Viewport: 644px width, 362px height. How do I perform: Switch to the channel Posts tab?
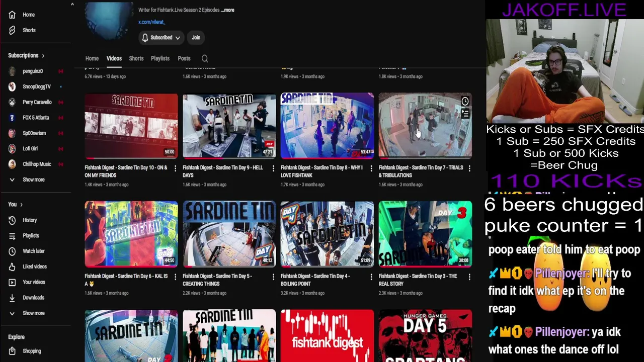184,58
